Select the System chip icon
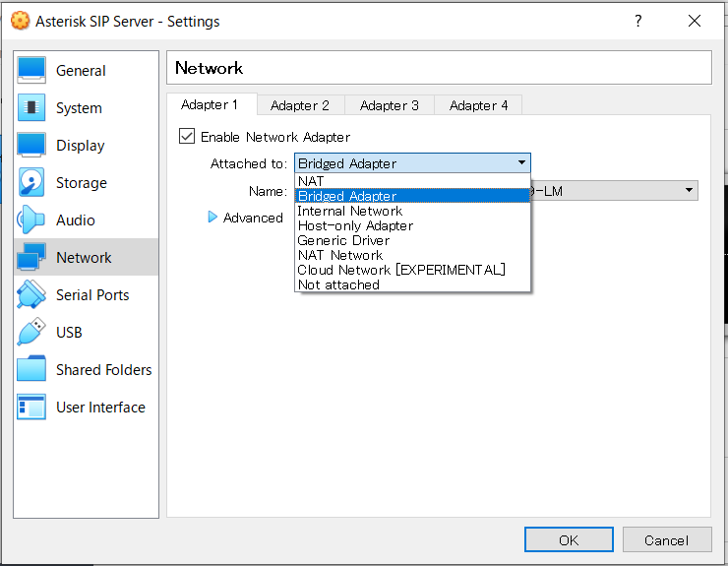 (x=31, y=107)
